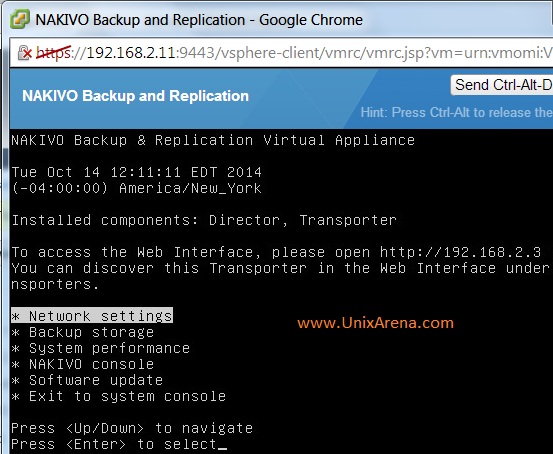Click the crossed-out https protocol text
Viewport: 553px width, 454px height.
54,53
